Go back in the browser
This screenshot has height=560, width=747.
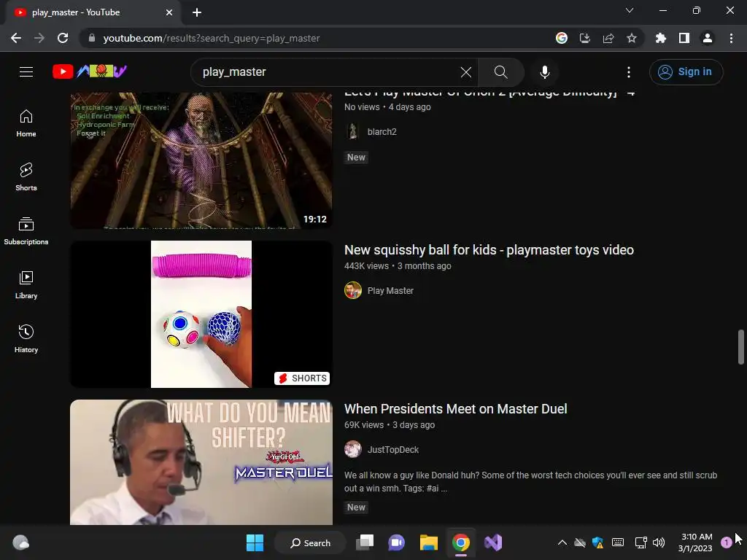(x=16, y=38)
